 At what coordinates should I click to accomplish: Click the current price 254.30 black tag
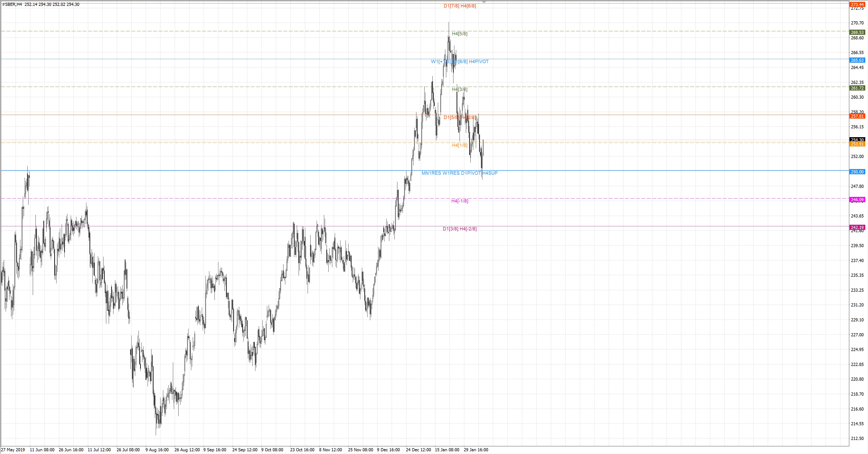[857, 139]
